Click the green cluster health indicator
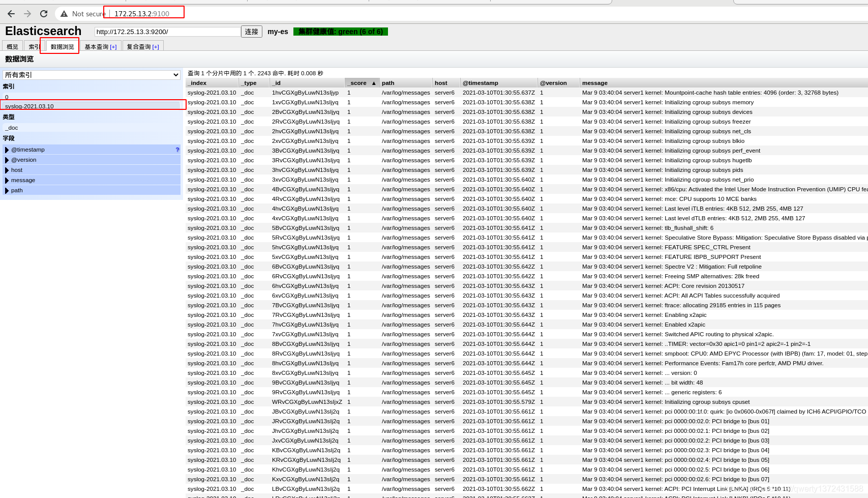Screen dimensions: 868x498 click(341, 32)
